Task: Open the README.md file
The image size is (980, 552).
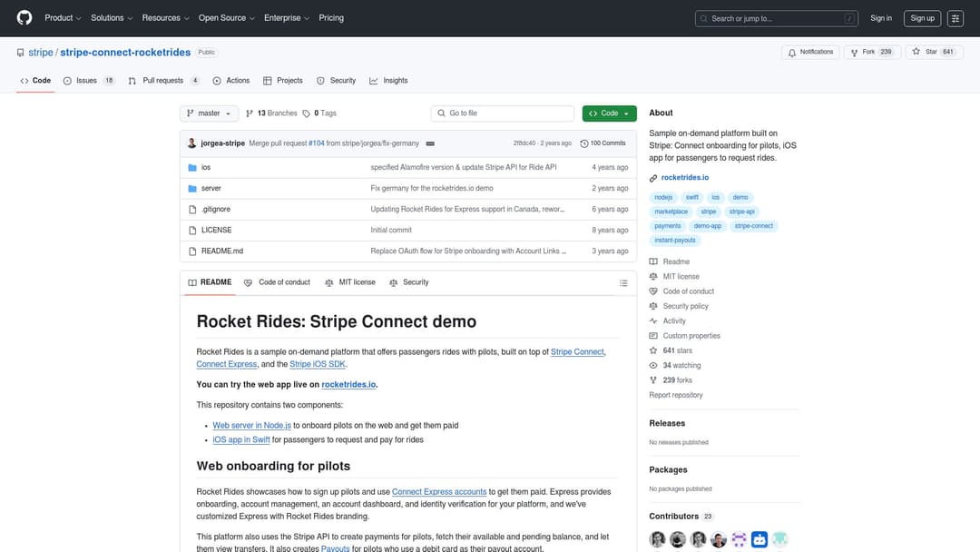Action: 222,251
